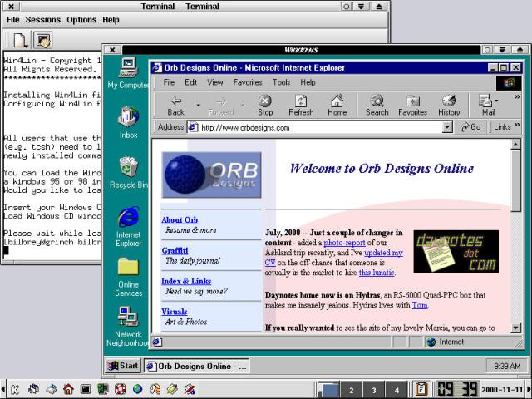The height and width of the screenshot is (399, 532).
Task: Open the Mail button dropdown arrow
Action: pos(496,101)
